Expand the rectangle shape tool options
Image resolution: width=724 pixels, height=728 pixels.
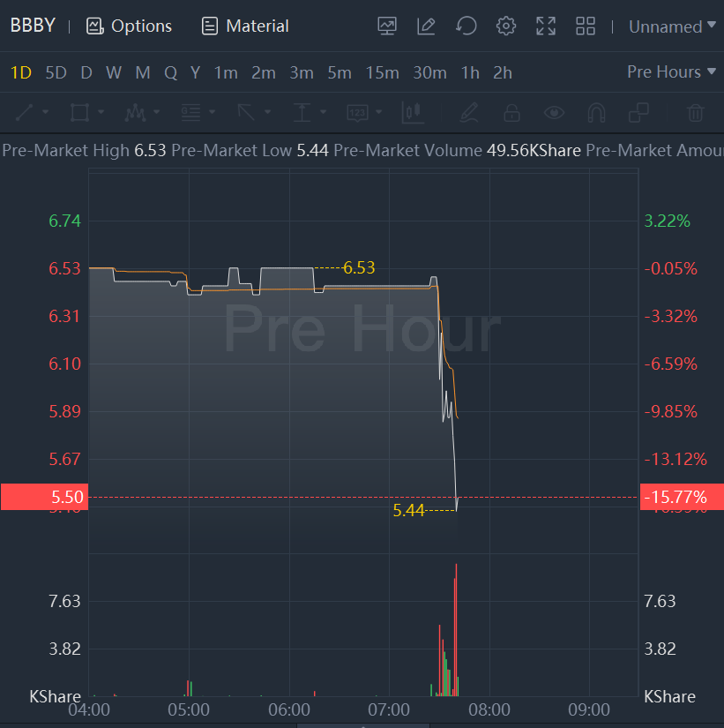[x=101, y=112]
